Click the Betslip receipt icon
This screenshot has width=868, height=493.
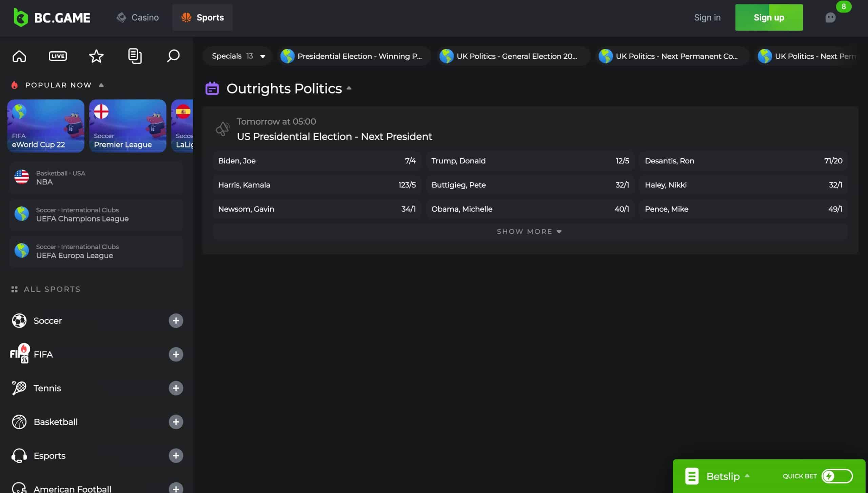tap(692, 476)
